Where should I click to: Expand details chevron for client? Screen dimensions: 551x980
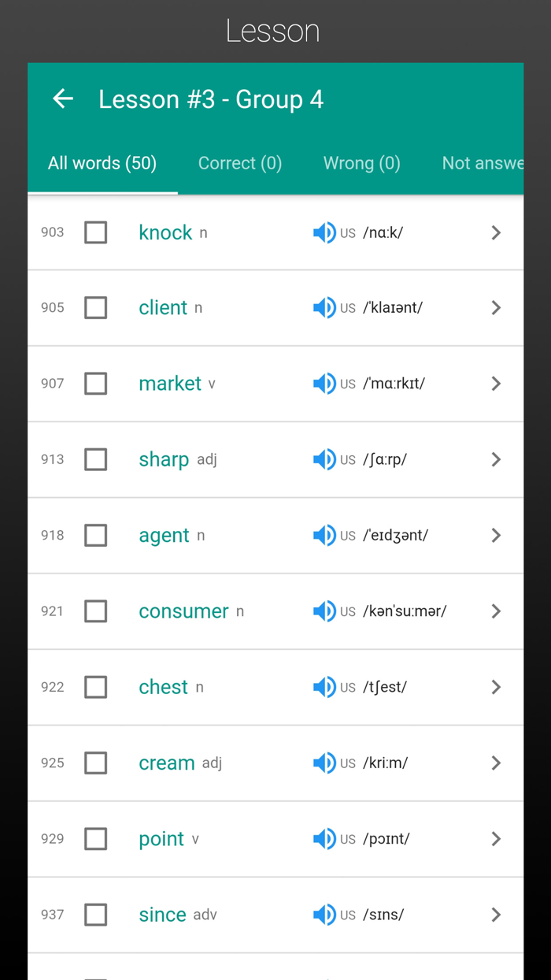(496, 308)
